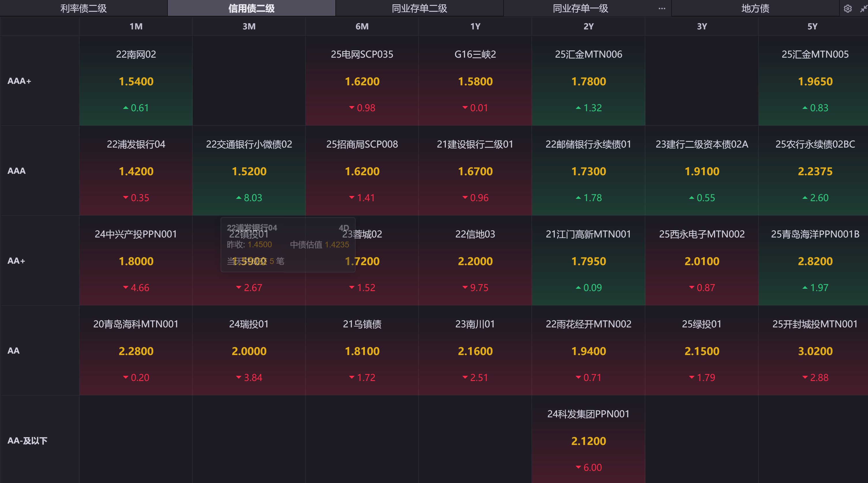868x483 pixels.
Task: Click the 21江门高新MTN001 yield 1.7950
Action: 588,261
